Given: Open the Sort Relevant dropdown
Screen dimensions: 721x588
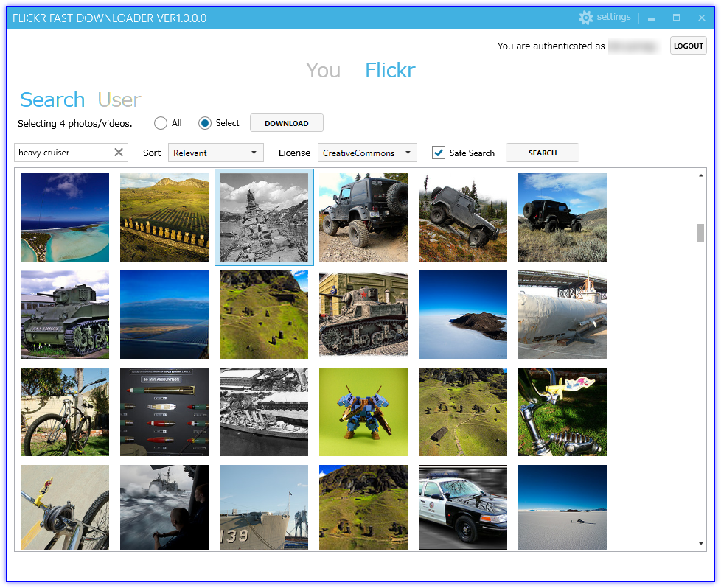Looking at the screenshot, I should click(216, 153).
